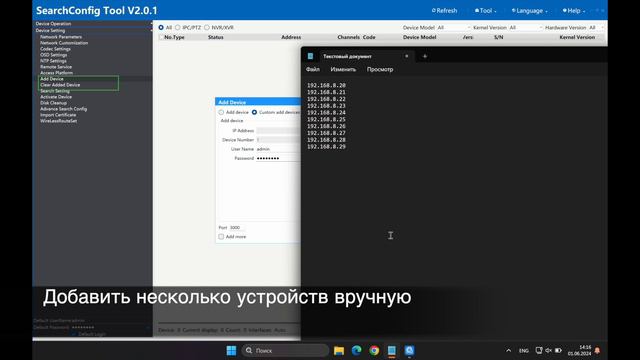Switch to SearchConfig Tool taskbar icon

click(x=409, y=351)
